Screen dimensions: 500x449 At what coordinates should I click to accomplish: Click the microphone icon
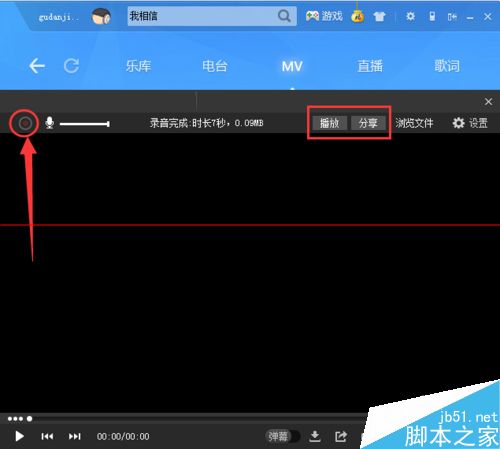pos(50,123)
